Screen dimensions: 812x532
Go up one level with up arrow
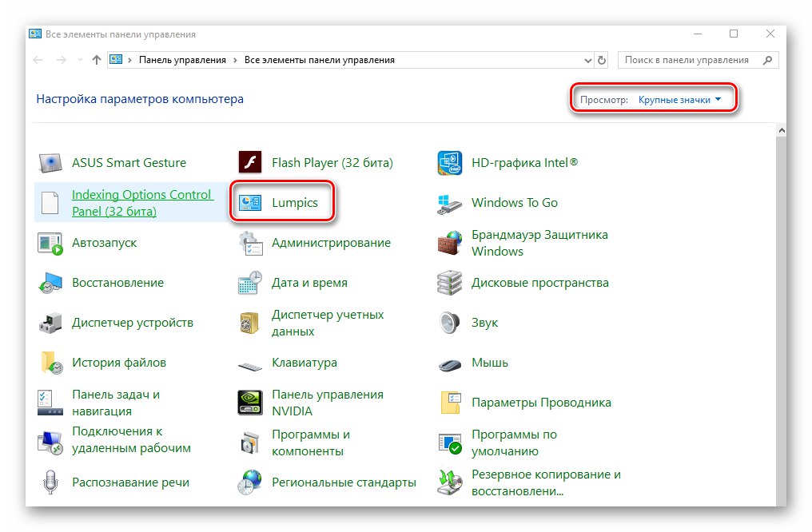pyautogui.click(x=97, y=60)
